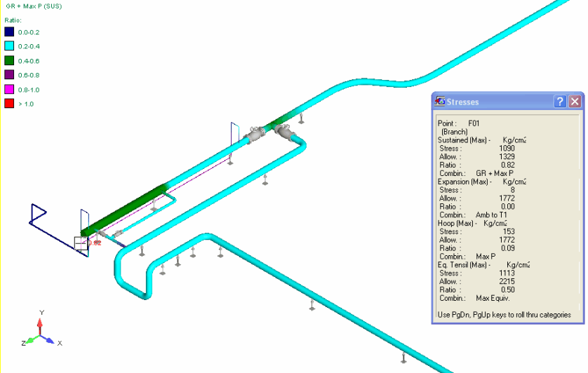Select the right valve symbol beside the pipe elbow
The height and width of the screenshot is (373, 588).
(284, 132)
